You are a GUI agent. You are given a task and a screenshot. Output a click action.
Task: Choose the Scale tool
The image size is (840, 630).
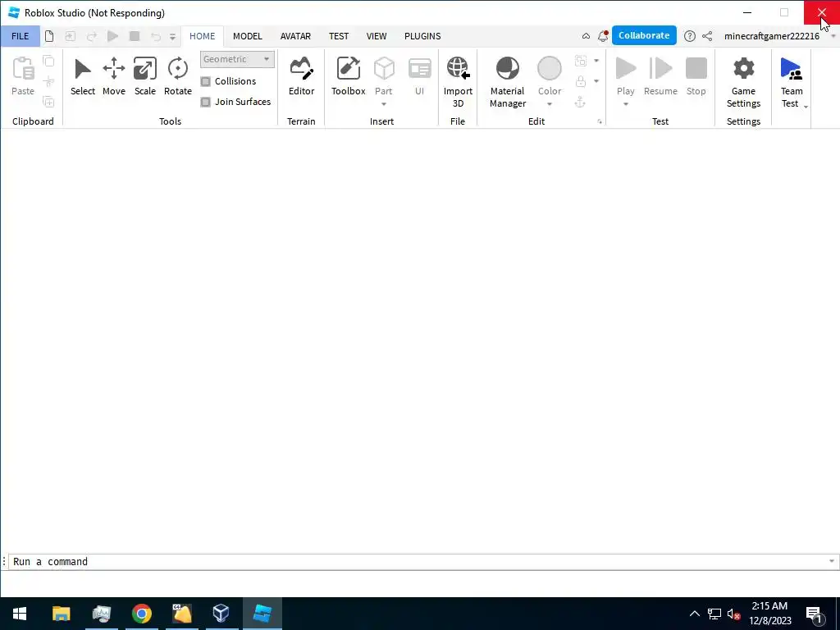pyautogui.click(x=144, y=76)
